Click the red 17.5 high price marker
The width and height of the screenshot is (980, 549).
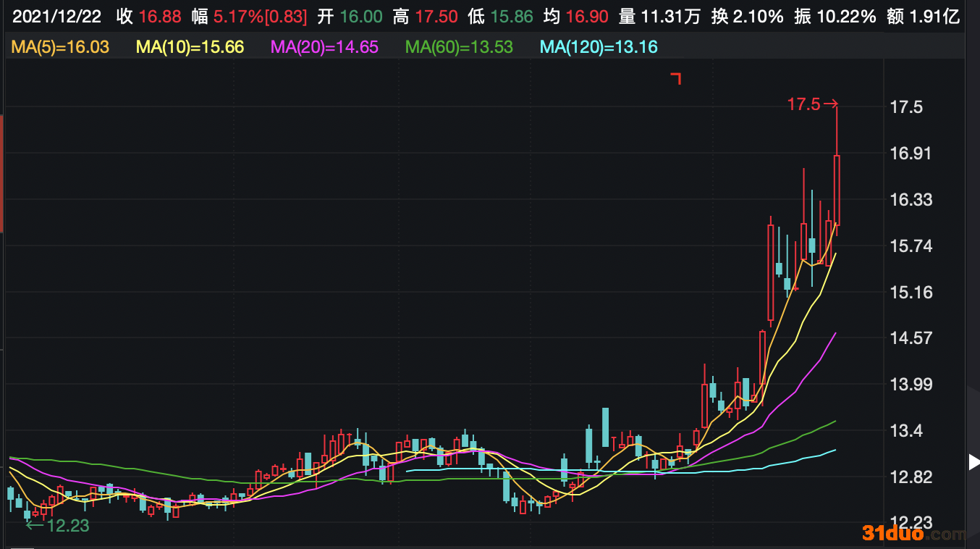804,104
